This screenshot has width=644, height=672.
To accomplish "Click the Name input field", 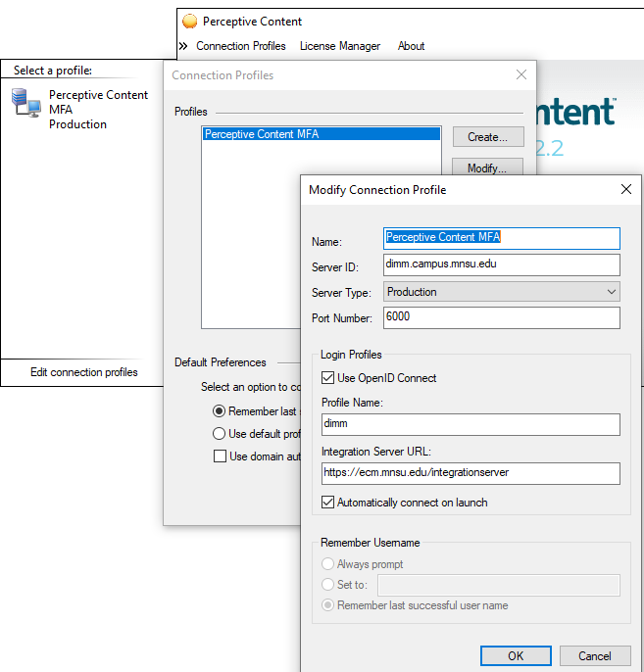I will coord(501,238).
